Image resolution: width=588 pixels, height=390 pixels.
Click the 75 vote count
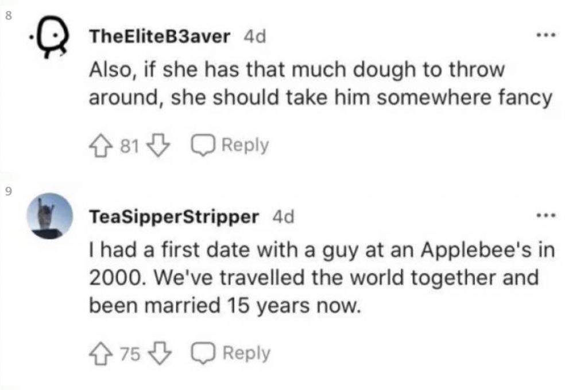pos(130,354)
